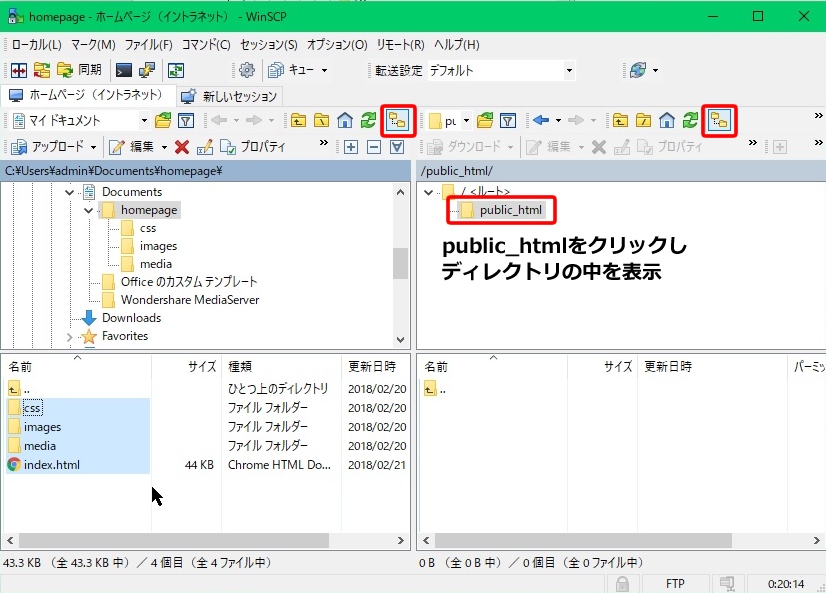Open the キュー queue button
The image size is (826, 593).
coord(291,70)
